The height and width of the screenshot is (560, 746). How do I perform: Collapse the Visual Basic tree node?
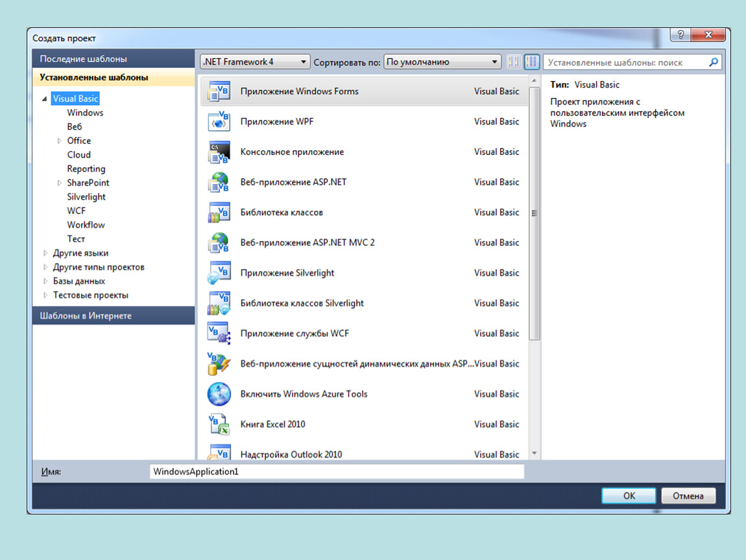45,99
